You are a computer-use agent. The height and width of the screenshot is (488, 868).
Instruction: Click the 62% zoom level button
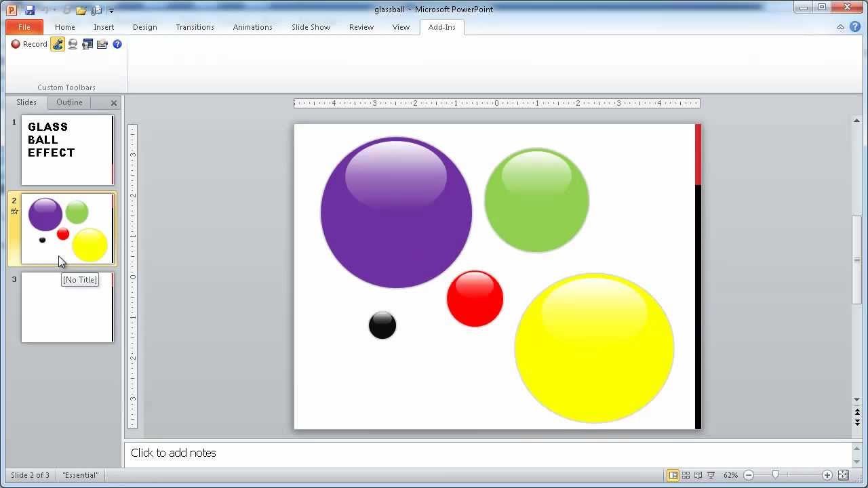[730, 475]
